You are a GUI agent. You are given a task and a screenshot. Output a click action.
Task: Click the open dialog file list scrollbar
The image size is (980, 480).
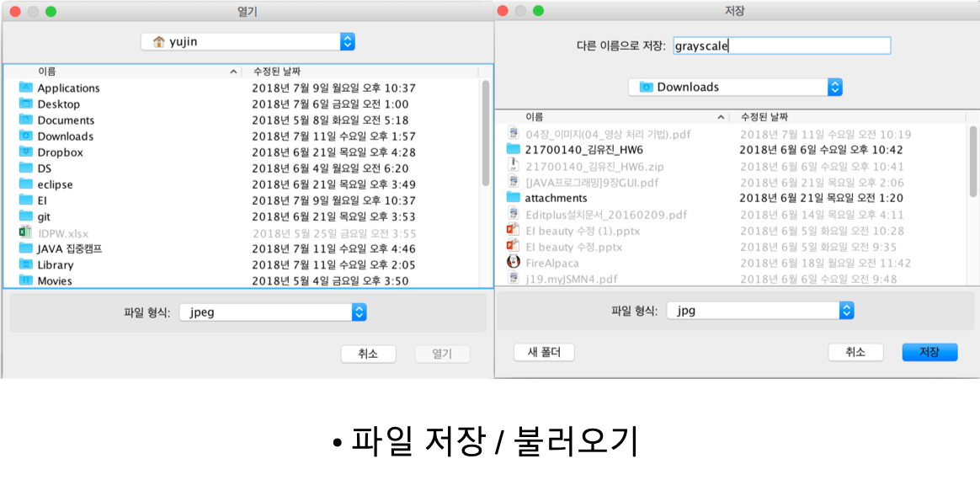486,132
